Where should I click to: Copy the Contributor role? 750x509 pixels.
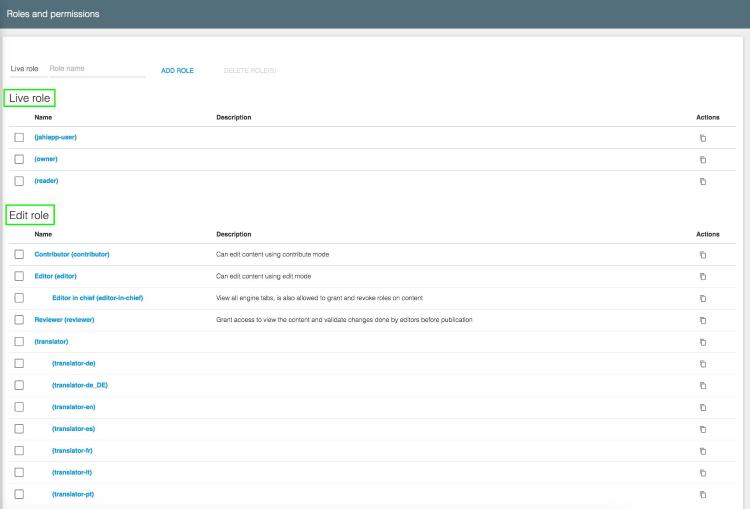coord(703,255)
